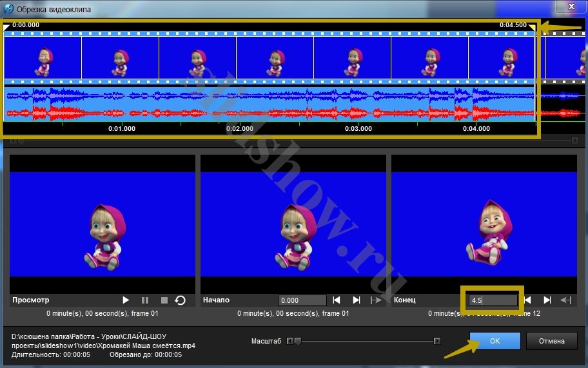Click the Конец time input field
588x368 pixels.
[x=493, y=300]
